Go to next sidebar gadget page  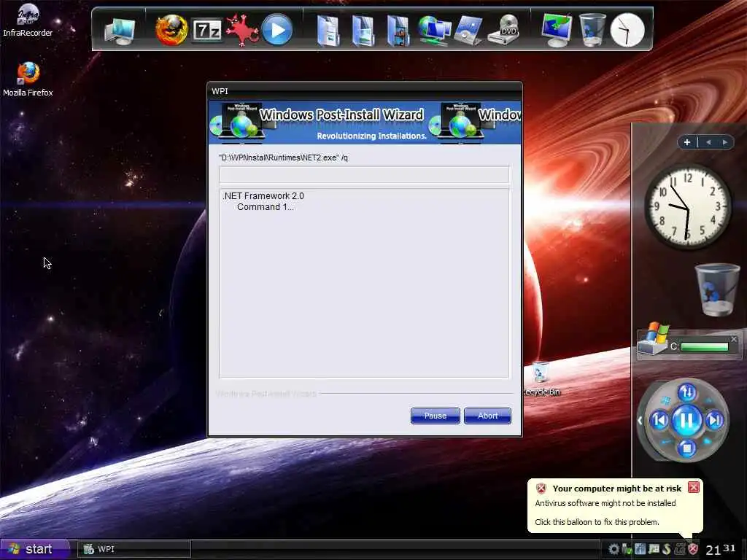click(x=724, y=142)
